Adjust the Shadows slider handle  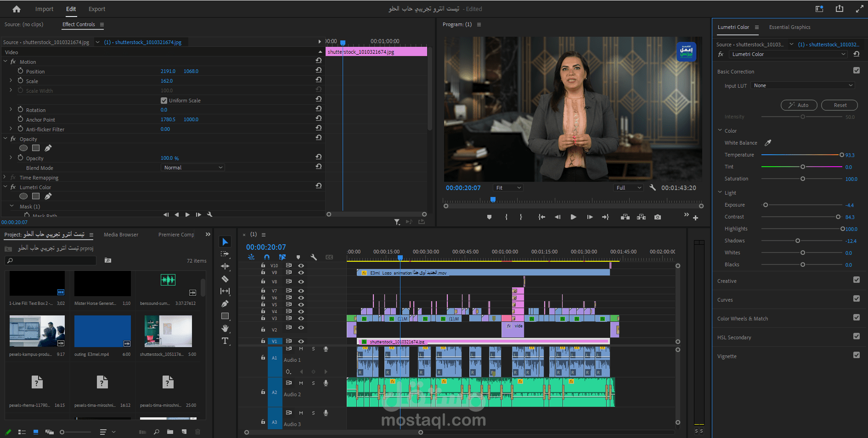[798, 241]
